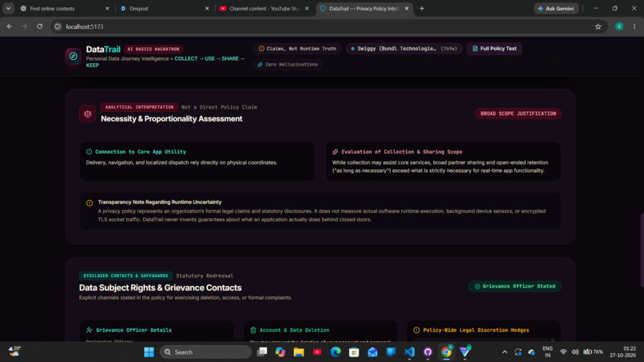Viewport: 644px width, 362px height.
Task: Open Visual Studio Code from the taskbar
Action: click(x=409, y=352)
